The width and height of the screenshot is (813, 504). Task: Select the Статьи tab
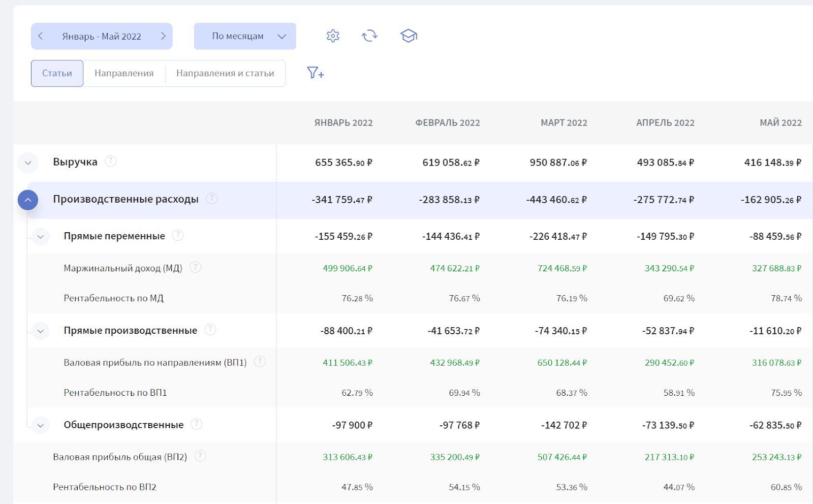click(57, 73)
